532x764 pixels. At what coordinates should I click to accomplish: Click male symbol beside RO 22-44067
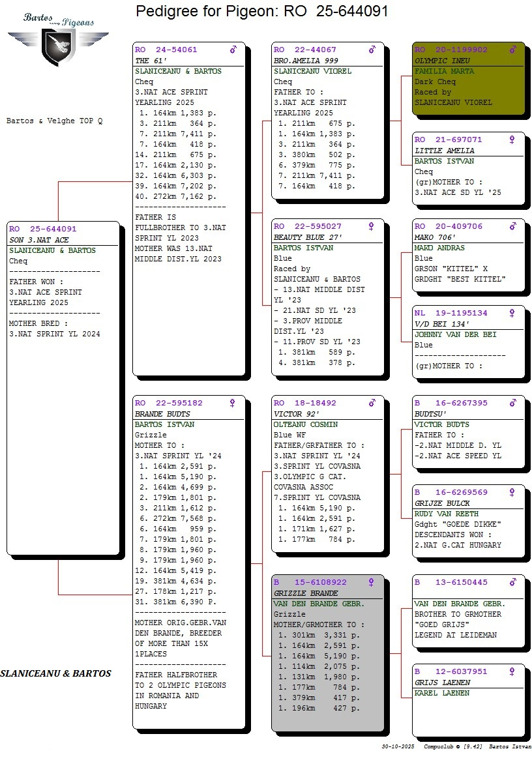click(372, 50)
